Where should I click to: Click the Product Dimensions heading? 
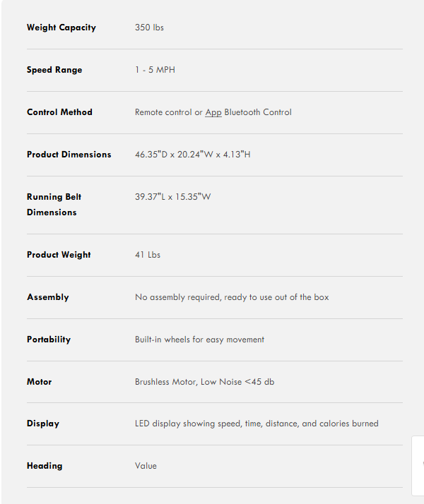click(69, 155)
